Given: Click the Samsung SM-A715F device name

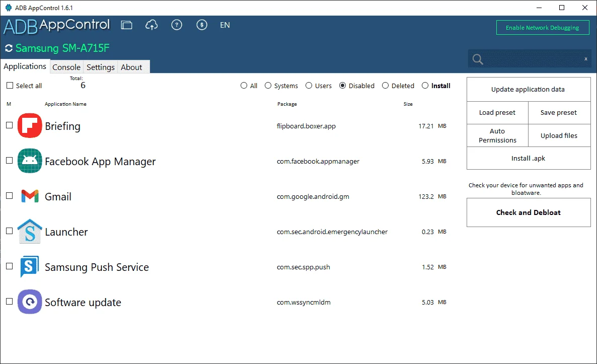Looking at the screenshot, I should [x=62, y=48].
